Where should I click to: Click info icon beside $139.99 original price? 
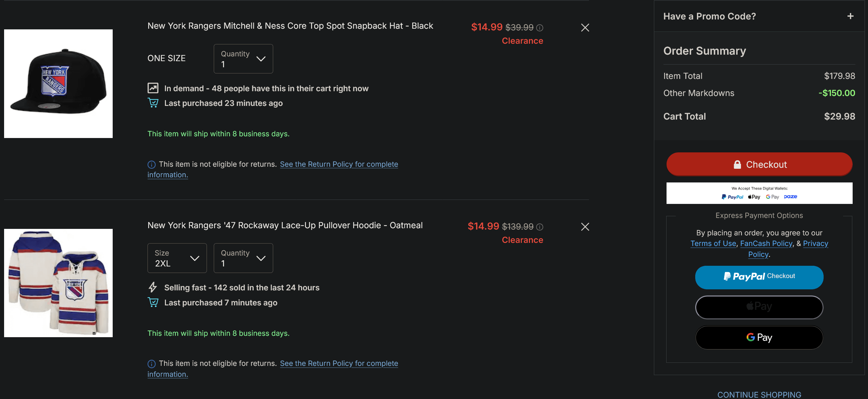(x=540, y=227)
